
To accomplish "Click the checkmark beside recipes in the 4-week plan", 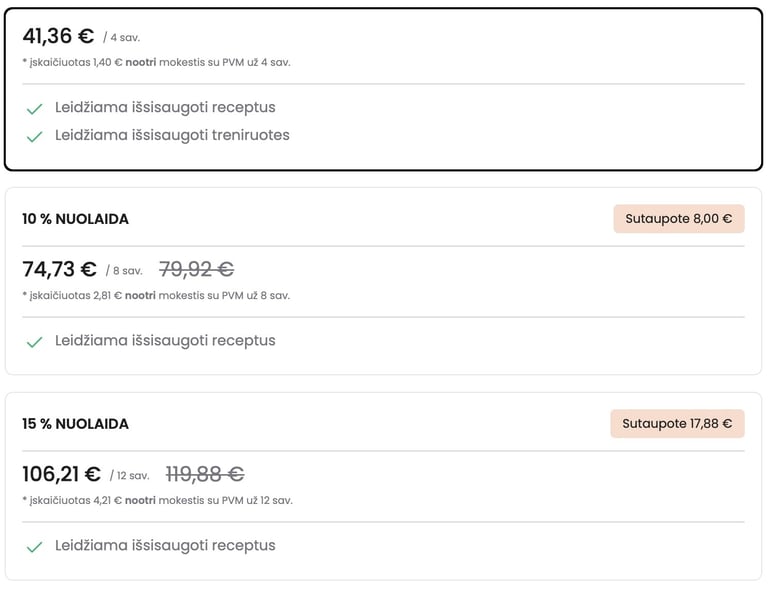I will click(34, 108).
